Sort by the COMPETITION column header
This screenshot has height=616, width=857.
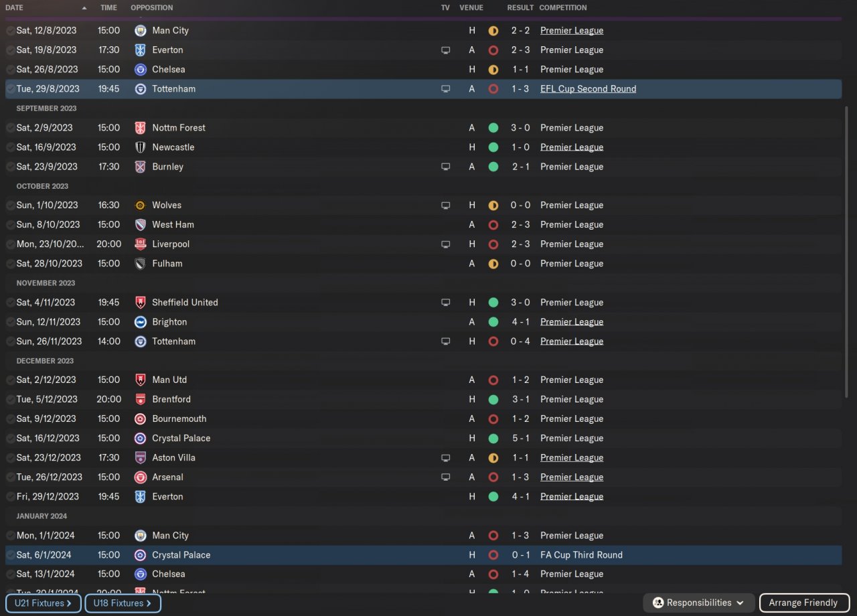[x=562, y=8]
